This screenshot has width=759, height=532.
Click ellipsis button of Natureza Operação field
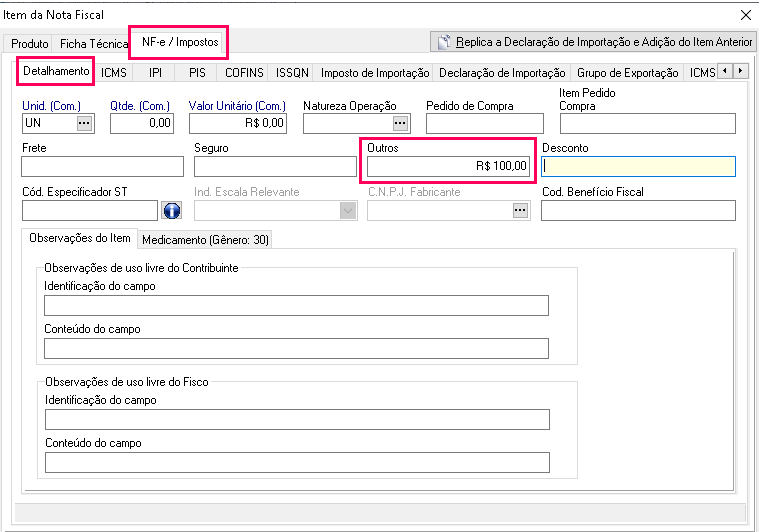click(400, 123)
